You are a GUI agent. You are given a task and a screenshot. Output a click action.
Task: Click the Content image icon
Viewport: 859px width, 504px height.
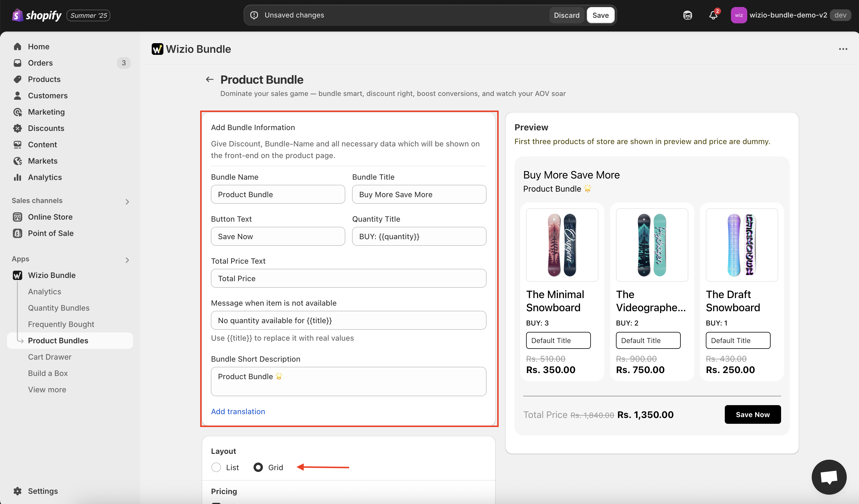pyautogui.click(x=18, y=144)
